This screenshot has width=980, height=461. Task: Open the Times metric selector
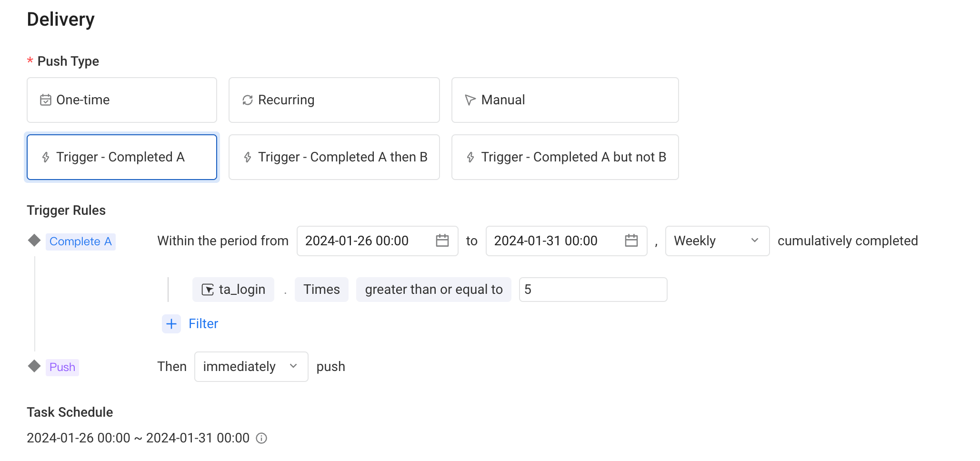click(322, 290)
